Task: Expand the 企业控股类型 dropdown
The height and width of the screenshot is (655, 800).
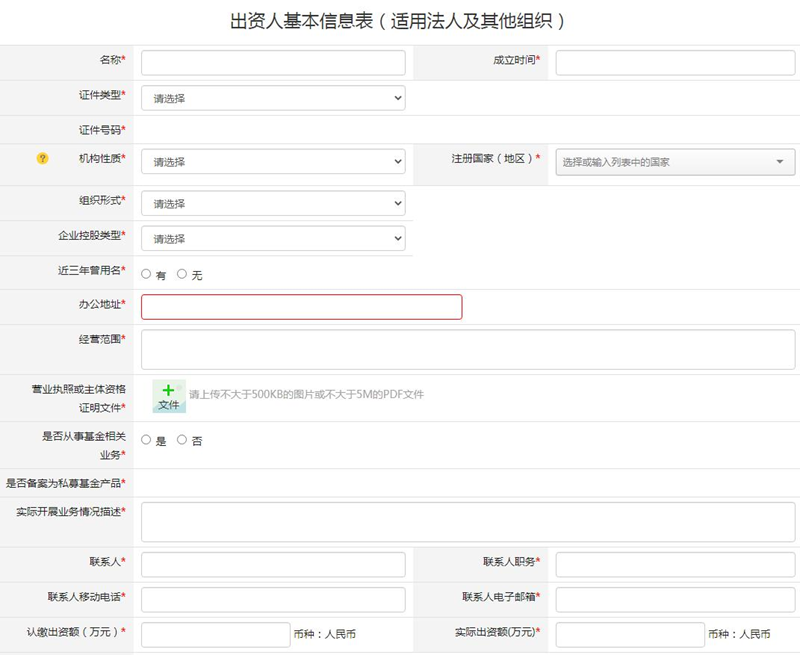Action: [x=273, y=238]
